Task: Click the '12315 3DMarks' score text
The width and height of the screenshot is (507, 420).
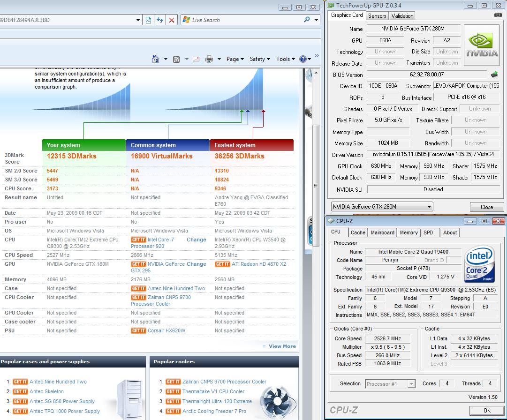Action: point(71,156)
